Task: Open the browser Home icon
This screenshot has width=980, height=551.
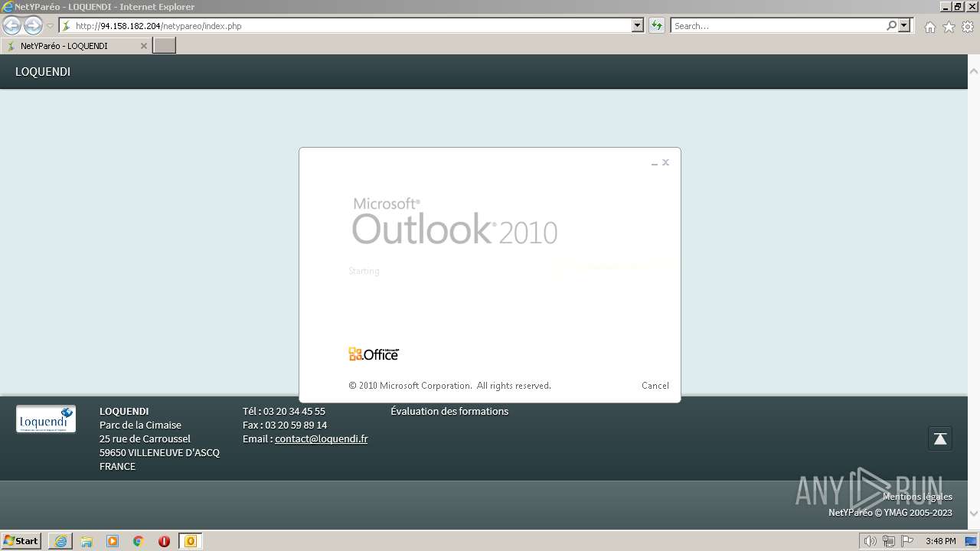Action: point(929,27)
